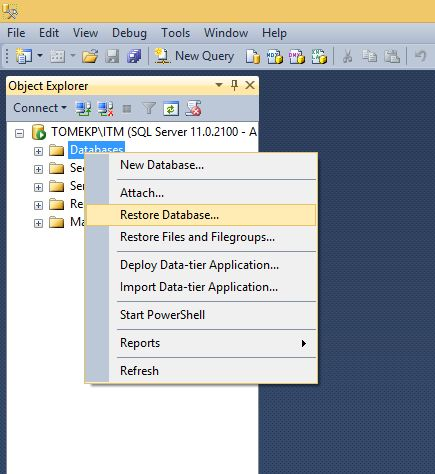
Task: Click the Refresh icon in Object Explorer
Action: click(171, 109)
